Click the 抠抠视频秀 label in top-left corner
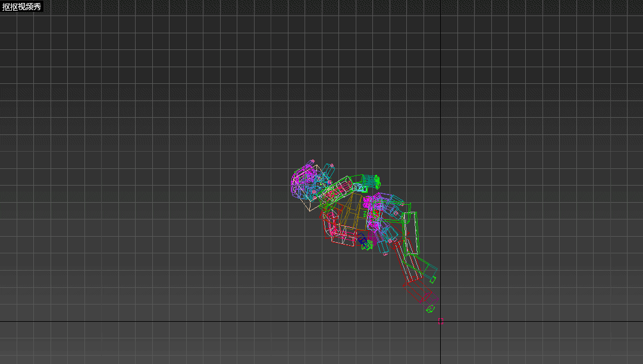Viewport: 643px width, 364px height. tap(21, 7)
